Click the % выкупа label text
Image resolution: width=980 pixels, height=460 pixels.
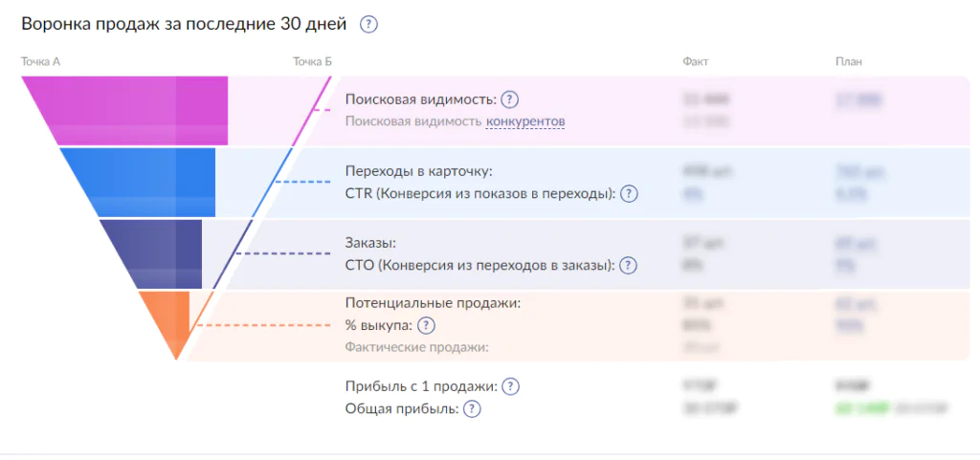click(379, 325)
